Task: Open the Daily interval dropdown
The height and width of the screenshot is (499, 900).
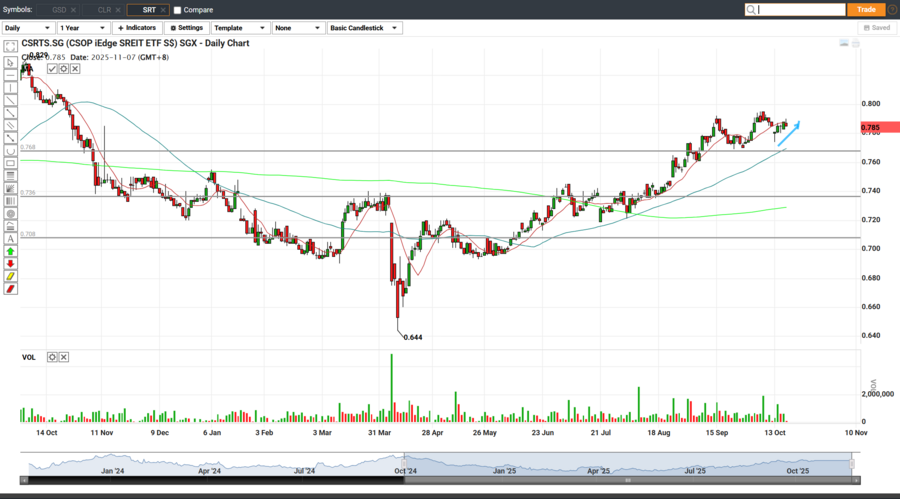Action: click(28, 28)
